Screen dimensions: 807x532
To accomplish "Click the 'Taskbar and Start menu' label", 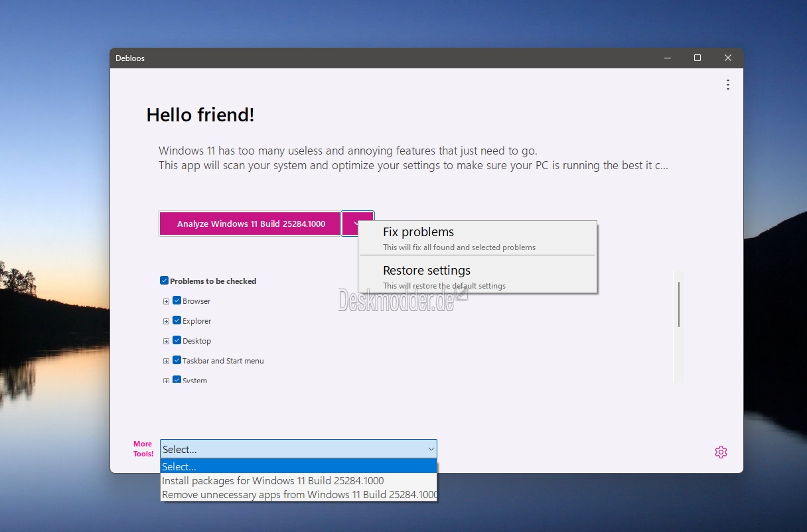I will click(x=223, y=361).
